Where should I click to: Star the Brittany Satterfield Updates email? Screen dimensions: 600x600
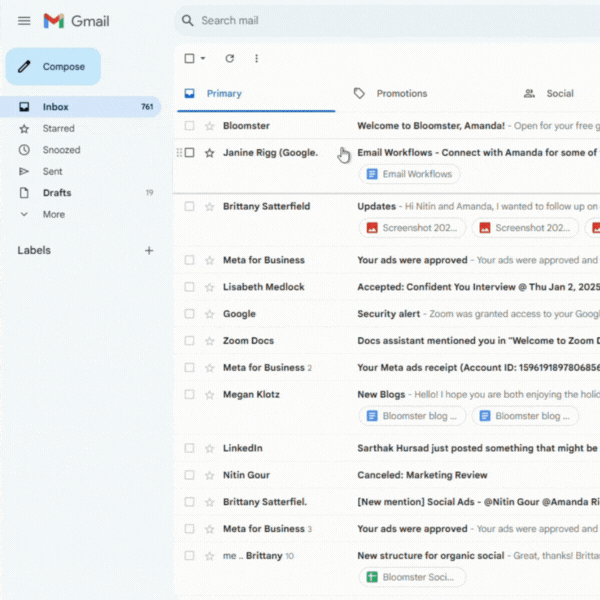click(x=209, y=207)
